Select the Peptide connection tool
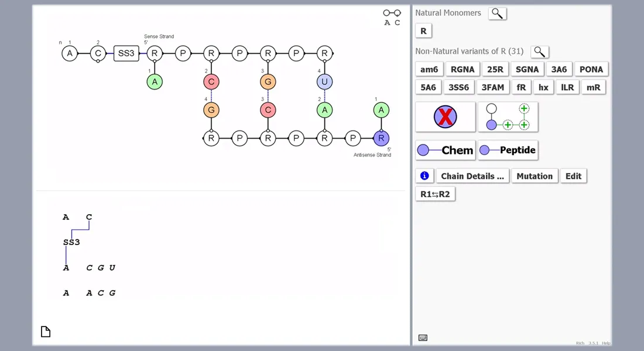This screenshot has height=351, width=644. (508, 150)
